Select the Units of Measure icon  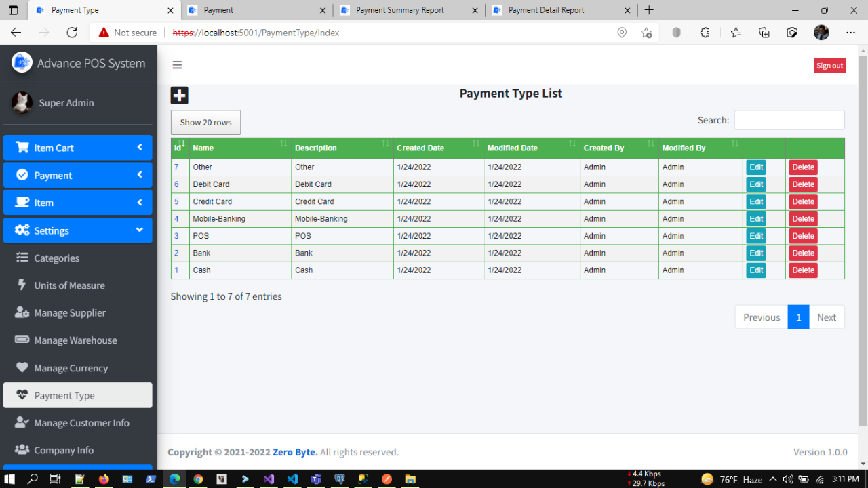(x=21, y=285)
